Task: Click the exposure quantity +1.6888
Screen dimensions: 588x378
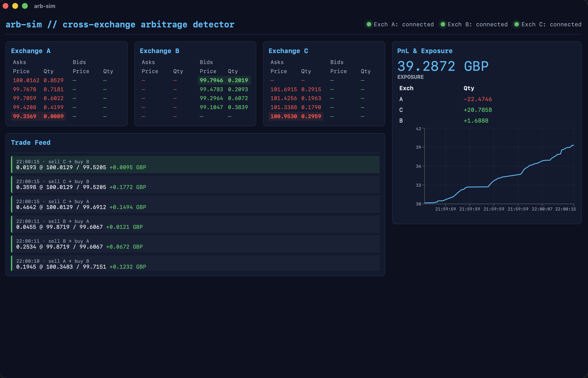Action: [476, 121]
